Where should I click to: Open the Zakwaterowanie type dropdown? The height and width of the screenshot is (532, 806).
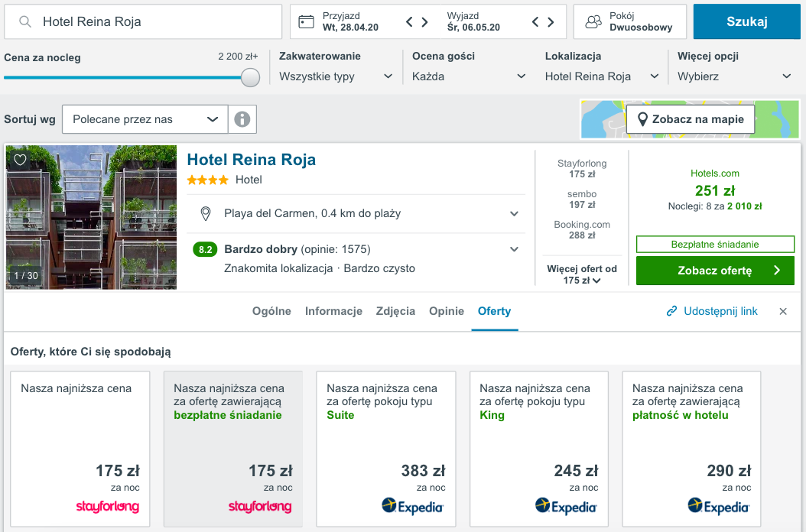click(336, 76)
